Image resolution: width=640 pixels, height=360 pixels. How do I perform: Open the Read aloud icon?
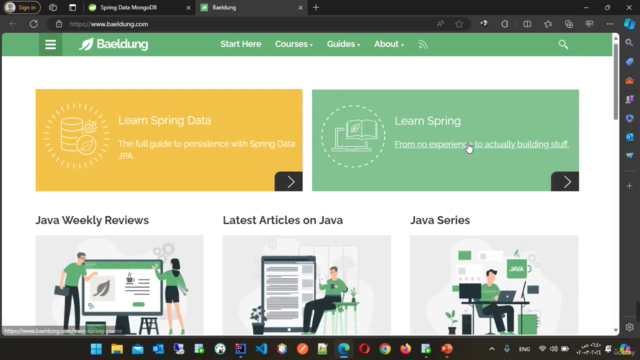(x=440, y=24)
